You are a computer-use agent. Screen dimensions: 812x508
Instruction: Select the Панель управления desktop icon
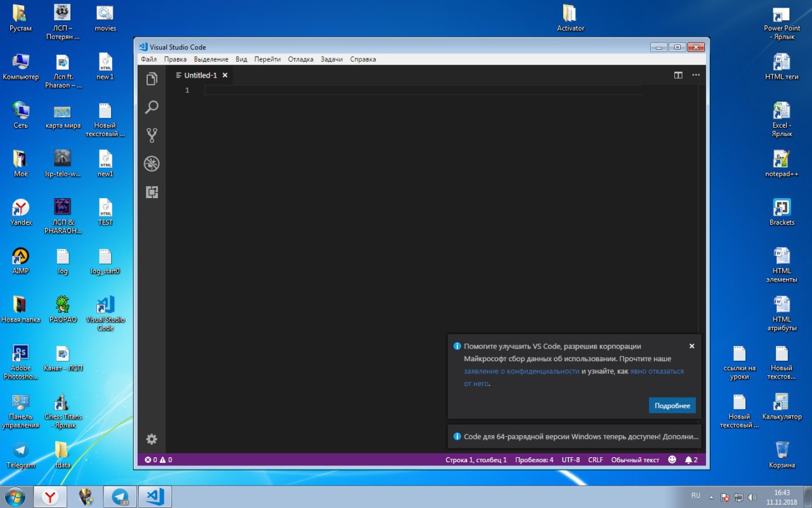tap(20, 411)
